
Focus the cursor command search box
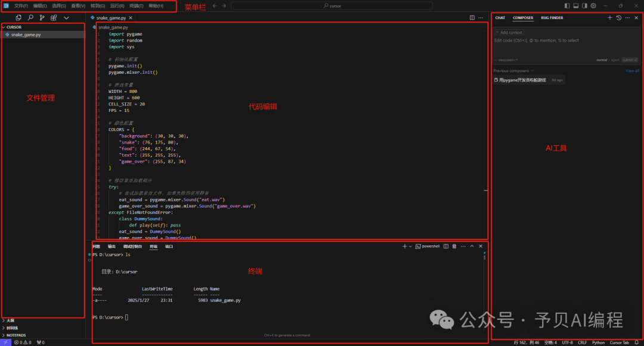coord(332,6)
